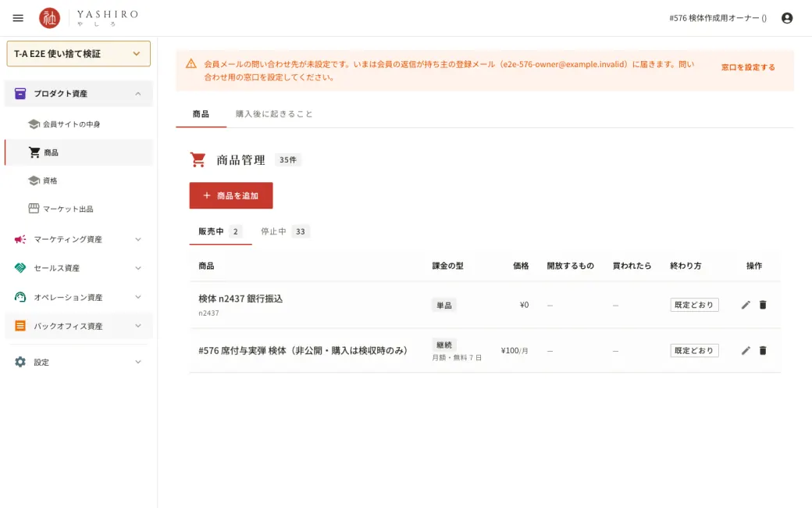Open the user account avatar menu
812x508 pixels.
click(787, 18)
